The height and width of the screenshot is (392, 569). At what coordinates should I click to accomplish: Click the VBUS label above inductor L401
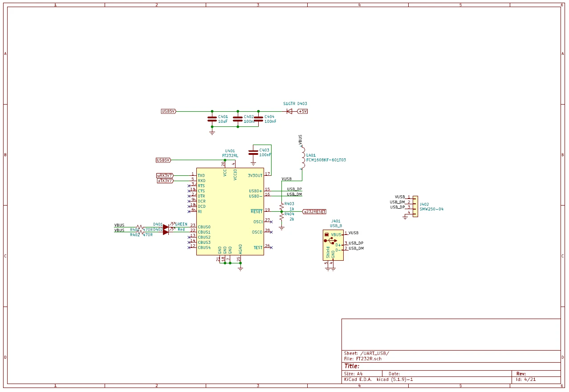pyautogui.click(x=301, y=140)
